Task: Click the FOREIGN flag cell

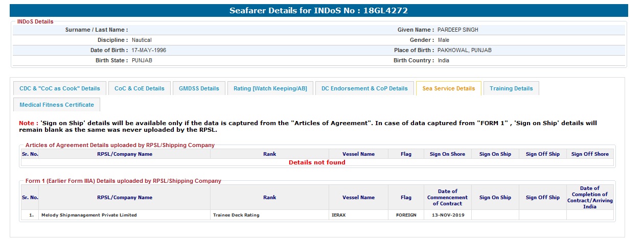Action: [406, 215]
